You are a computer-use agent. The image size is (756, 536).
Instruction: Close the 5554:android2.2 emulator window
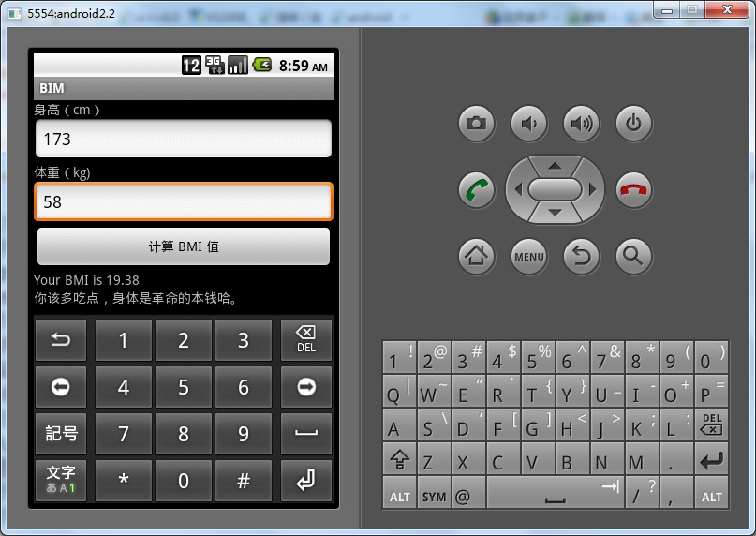tap(727, 9)
